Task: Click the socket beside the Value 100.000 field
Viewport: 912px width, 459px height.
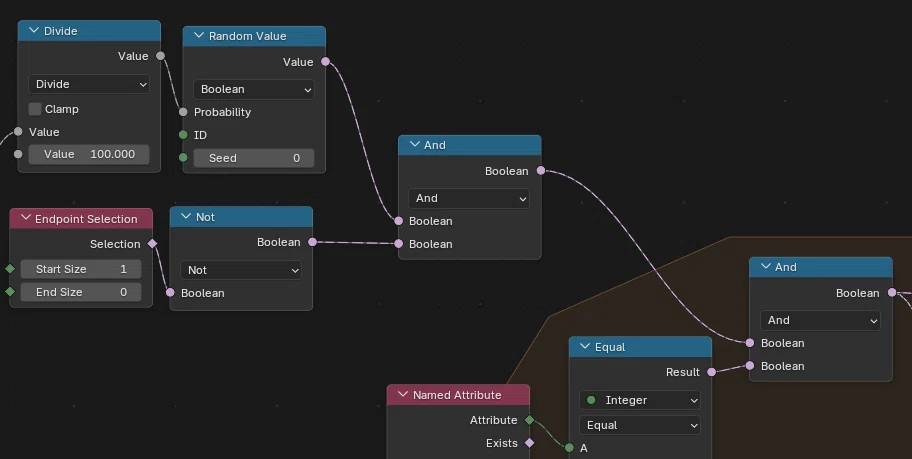Action: coord(18,154)
